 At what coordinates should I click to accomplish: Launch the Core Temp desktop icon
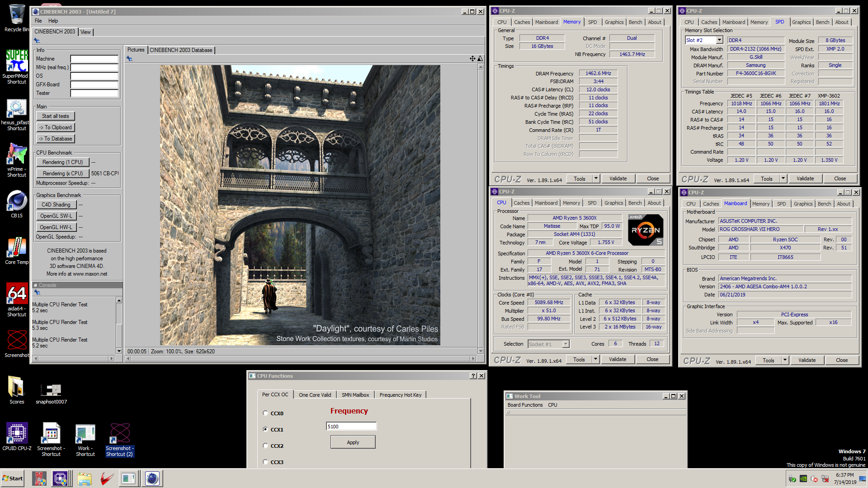pos(17,250)
